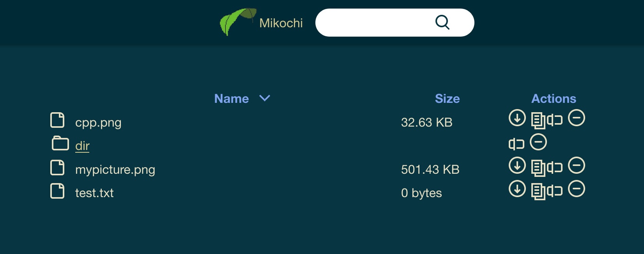Duplicate mypicture.png with the copy icon

point(538,168)
